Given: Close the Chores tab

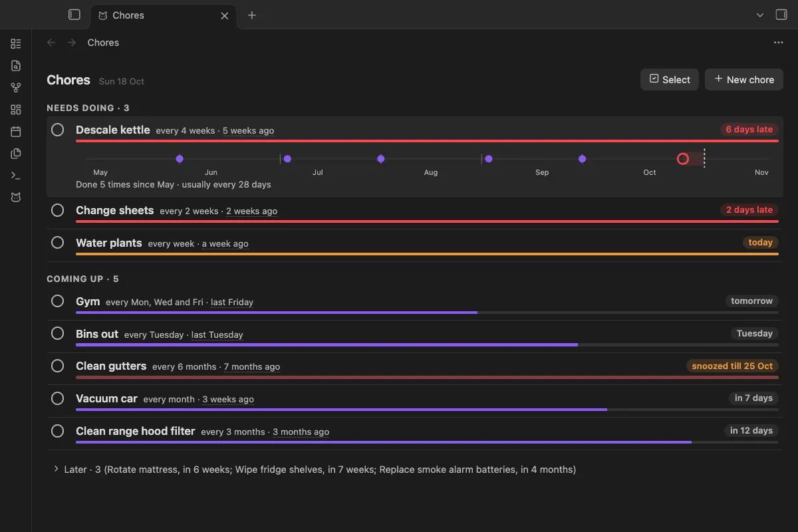Looking at the screenshot, I should coord(225,15).
